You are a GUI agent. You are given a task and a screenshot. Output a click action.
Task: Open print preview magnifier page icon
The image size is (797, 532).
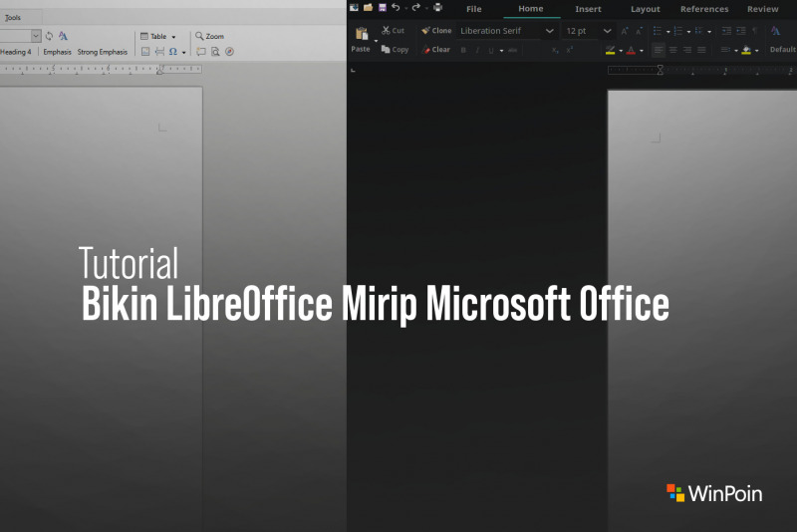pos(215,52)
